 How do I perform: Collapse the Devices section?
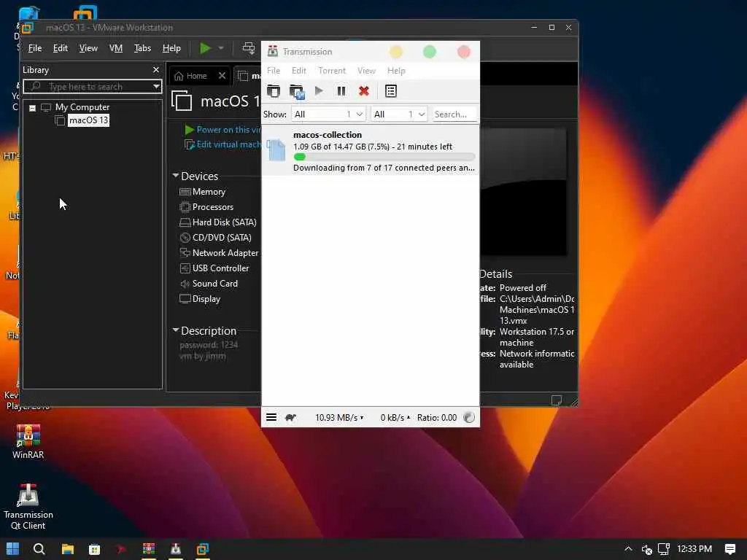point(176,176)
